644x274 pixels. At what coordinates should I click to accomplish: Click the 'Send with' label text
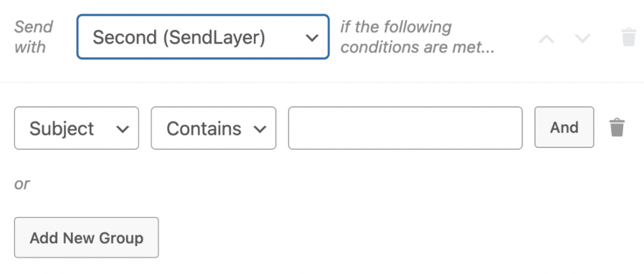tap(33, 37)
